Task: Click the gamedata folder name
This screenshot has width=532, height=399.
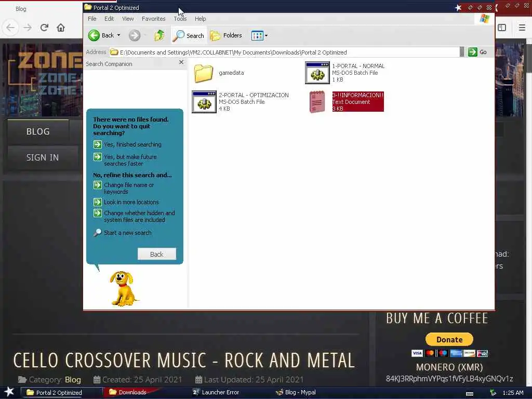Action: [231, 73]
